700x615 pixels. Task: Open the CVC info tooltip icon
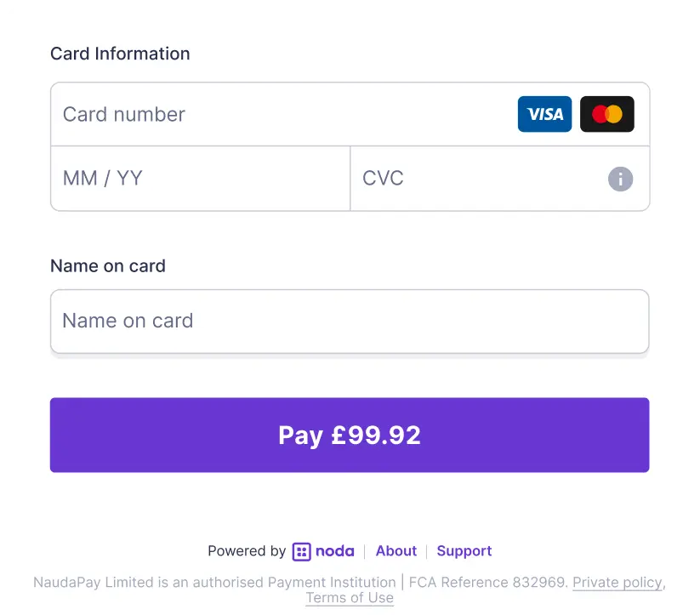coord(620,179)
